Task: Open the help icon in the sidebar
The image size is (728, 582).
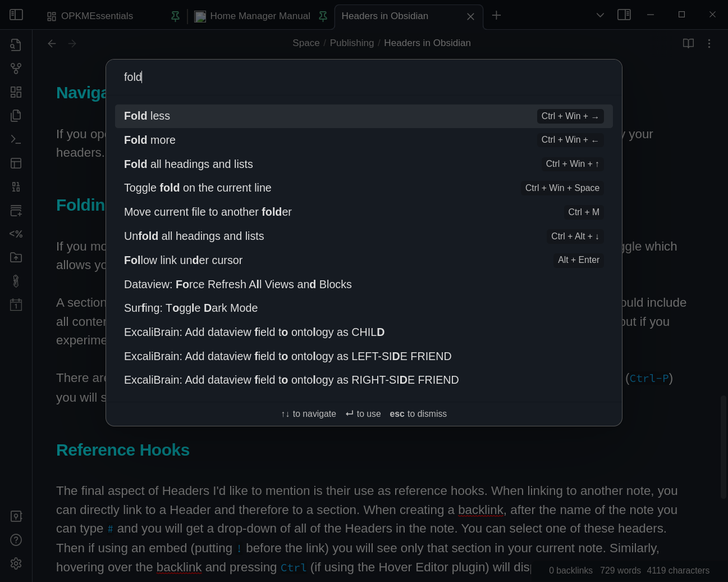Action: (x=16, y=540)
